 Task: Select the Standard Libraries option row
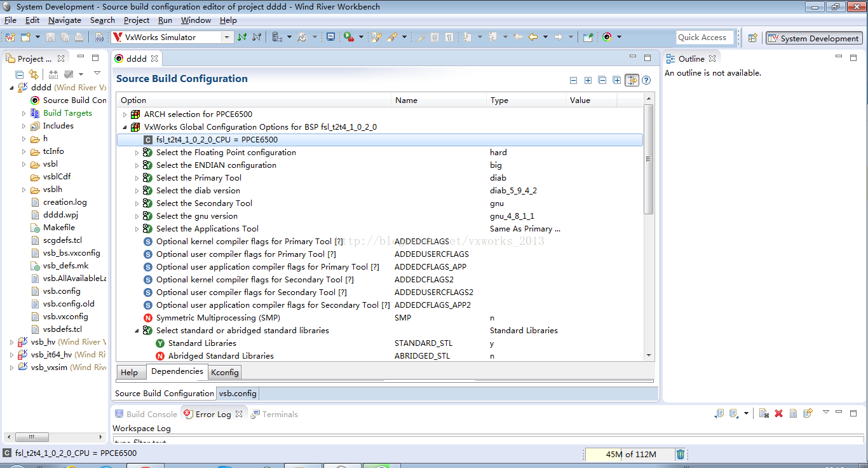(x=379, y=343)
